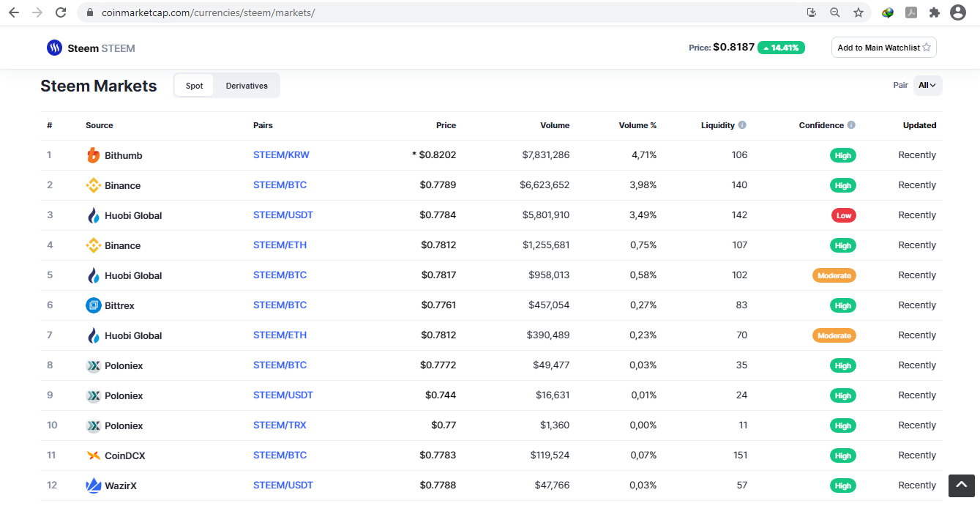Image resolution: width=980 pixels, height=506 pixels.
Task: Click the CoinDCX exchange logo
Action: coord(93,455)
